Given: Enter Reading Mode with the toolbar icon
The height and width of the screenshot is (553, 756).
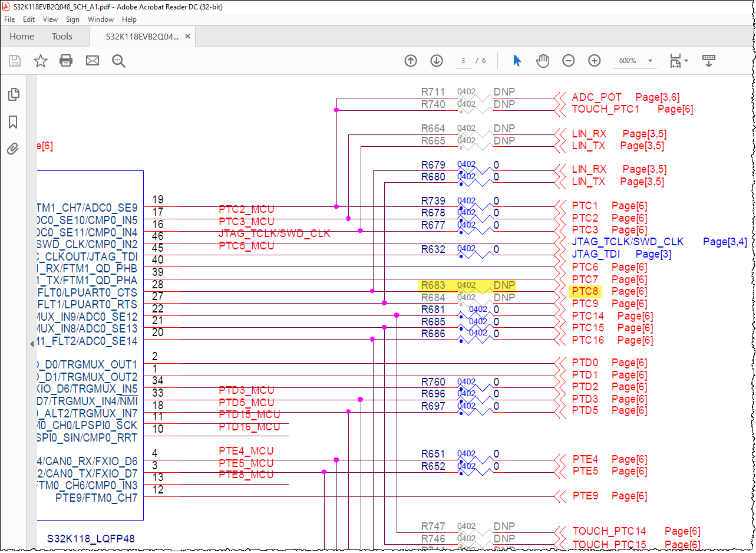Looking at the screenshot, I should point(709,60).
